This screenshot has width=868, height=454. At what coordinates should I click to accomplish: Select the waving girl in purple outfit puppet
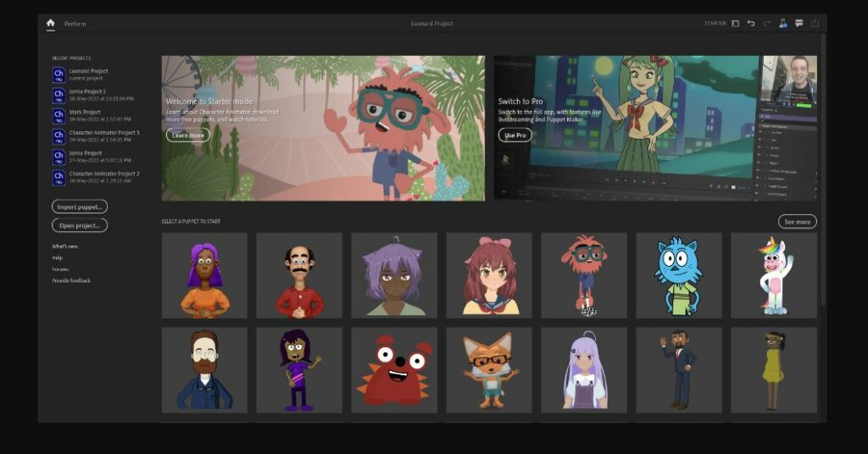[299, 370]
